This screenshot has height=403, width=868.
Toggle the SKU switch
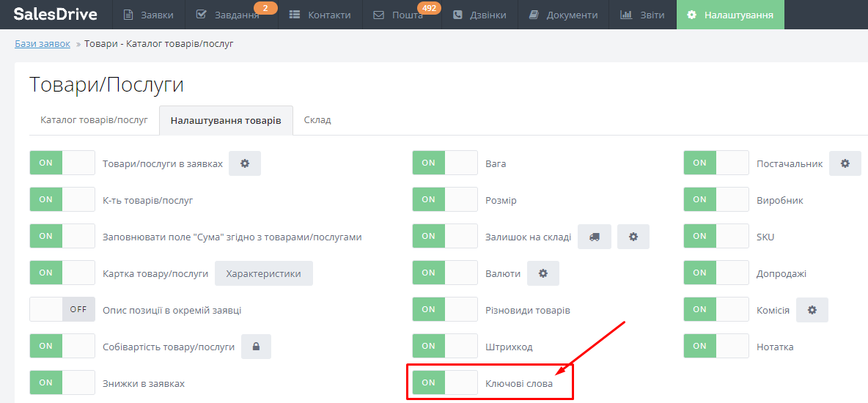click(x=716, y=236)
